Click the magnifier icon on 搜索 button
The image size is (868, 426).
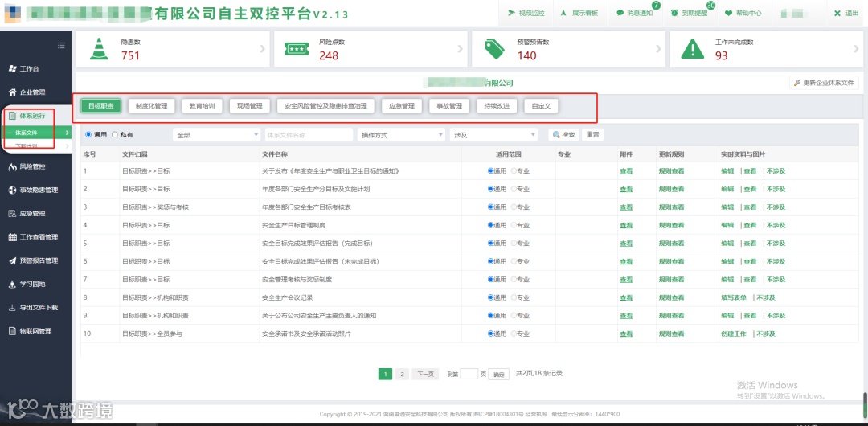tap(556, 134)
